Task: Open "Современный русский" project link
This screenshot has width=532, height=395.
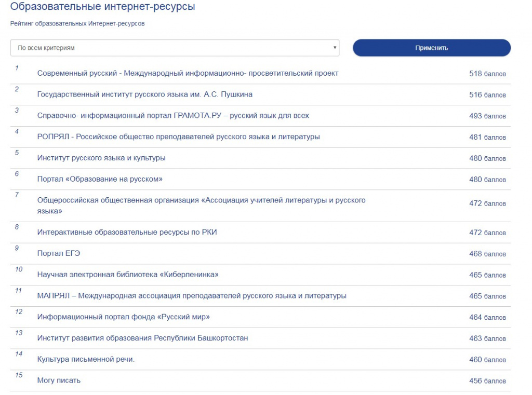Action: point(188,73)
